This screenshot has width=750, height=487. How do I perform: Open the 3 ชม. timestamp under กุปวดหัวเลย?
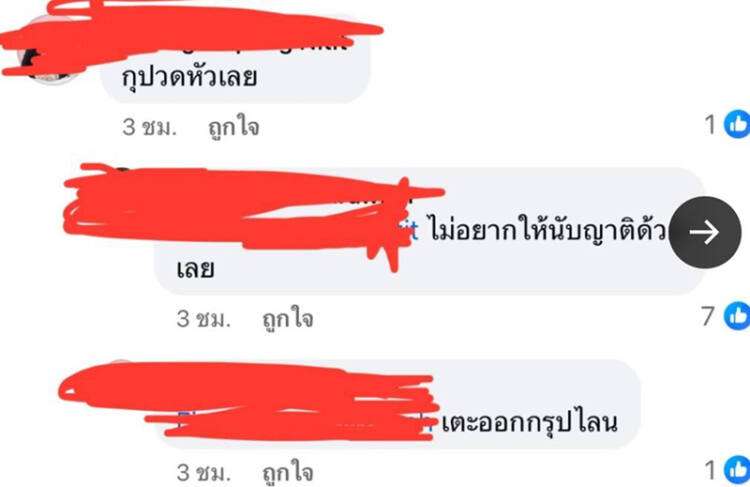(x=150, y=127)
